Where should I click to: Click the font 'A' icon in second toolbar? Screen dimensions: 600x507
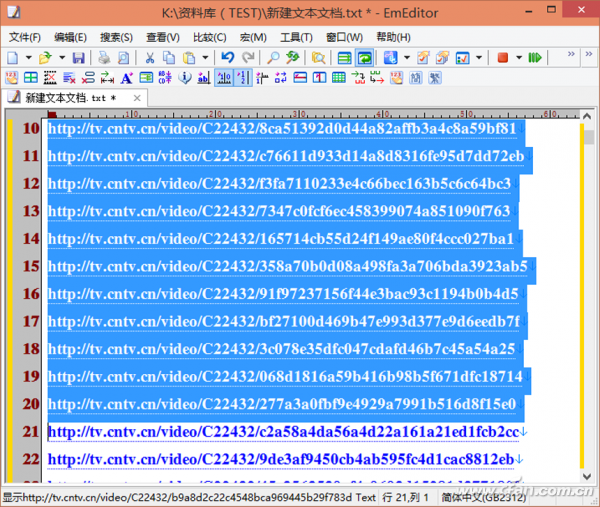click(126, 78)
